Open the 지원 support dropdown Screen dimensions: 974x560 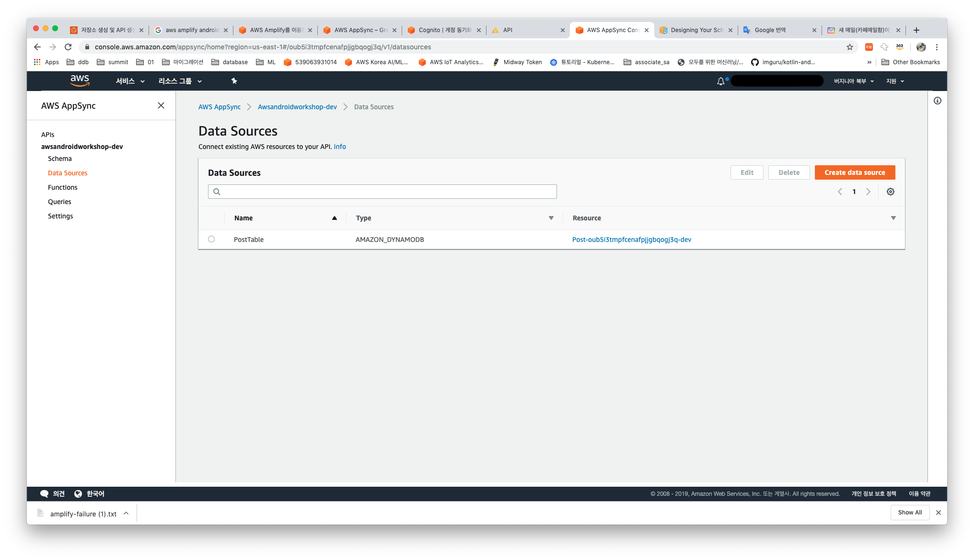895,81
